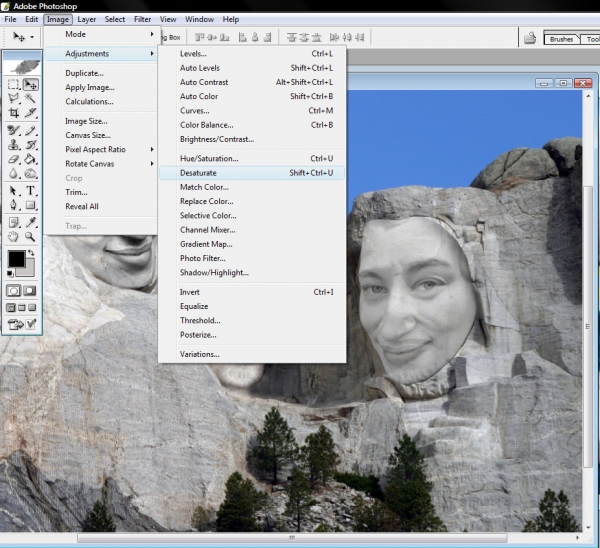600x548 pixels.
Task: Expand the Adjustments submenu
Action: click(x=101, y=54)
